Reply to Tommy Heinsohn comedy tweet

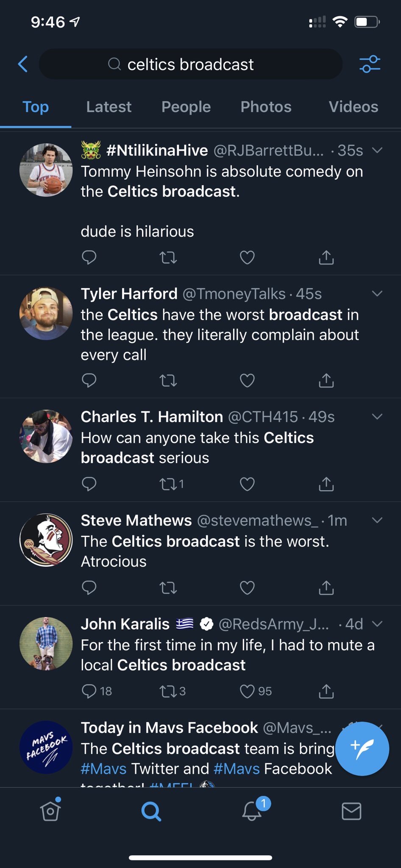click(x=89, y=257)
